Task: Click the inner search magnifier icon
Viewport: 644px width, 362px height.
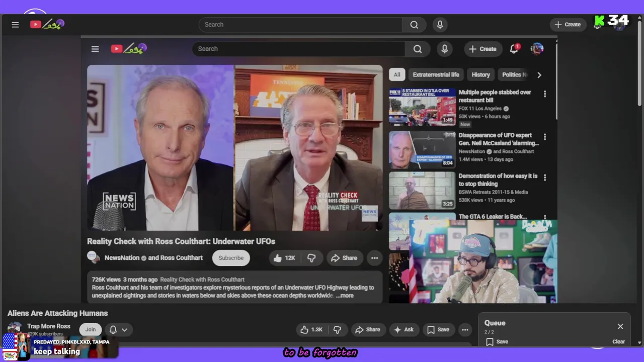Action: pyautogui.click(x=418, y=49)
